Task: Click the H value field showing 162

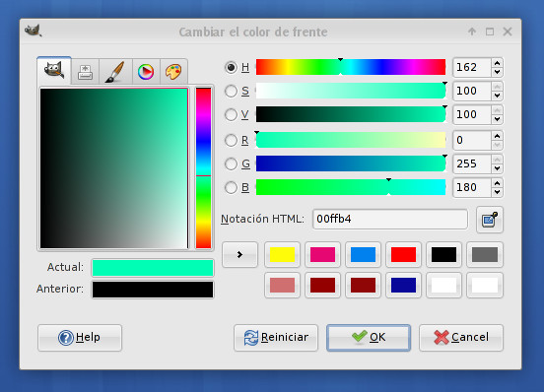Action: [472, 67]
